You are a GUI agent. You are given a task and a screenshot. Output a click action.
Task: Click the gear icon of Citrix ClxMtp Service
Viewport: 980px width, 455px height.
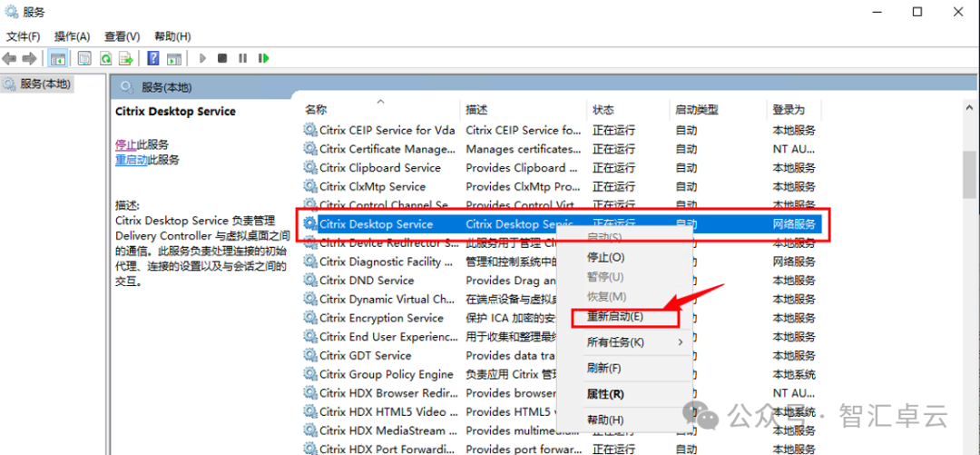pyautogui.click(x=310, y=186)
